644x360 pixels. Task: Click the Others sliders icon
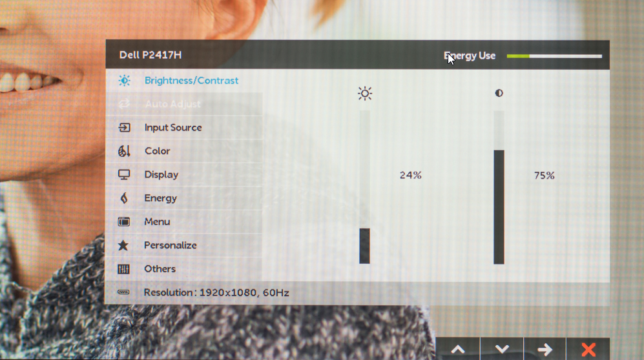click(123, 269)
